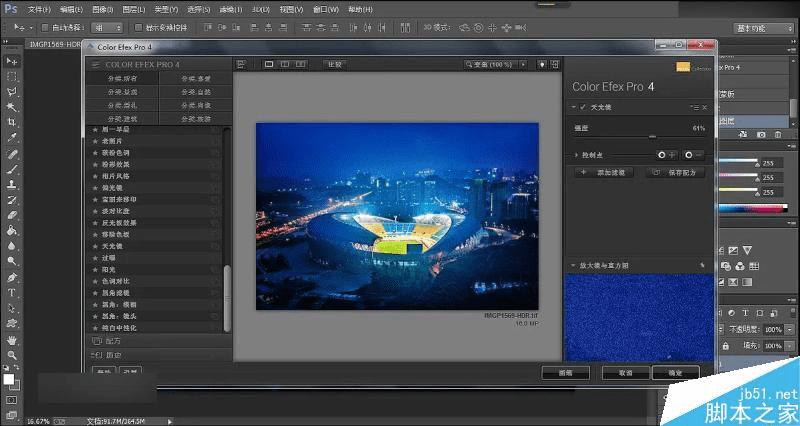This screenshot has width=800, height=426.
Task: Click the add control point plus icon
Action: pos(666,155)
